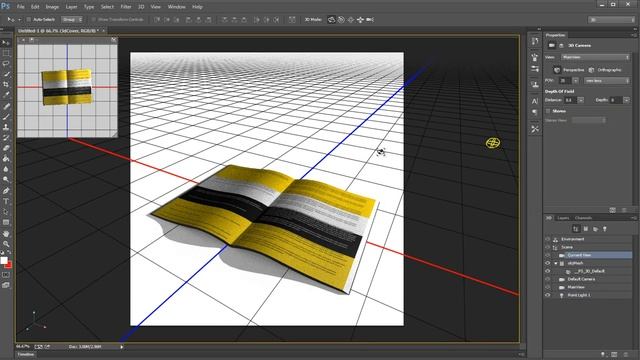Open the 3D menu

(x=141, y=7)
